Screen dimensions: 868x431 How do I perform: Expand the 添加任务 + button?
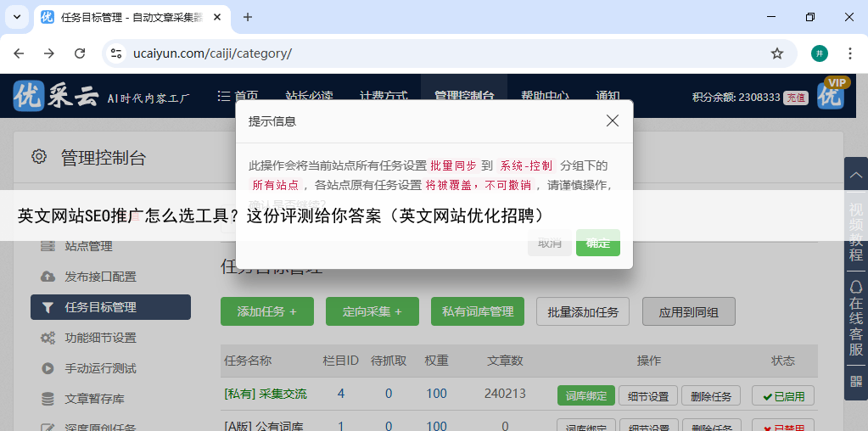click(266, 311)
